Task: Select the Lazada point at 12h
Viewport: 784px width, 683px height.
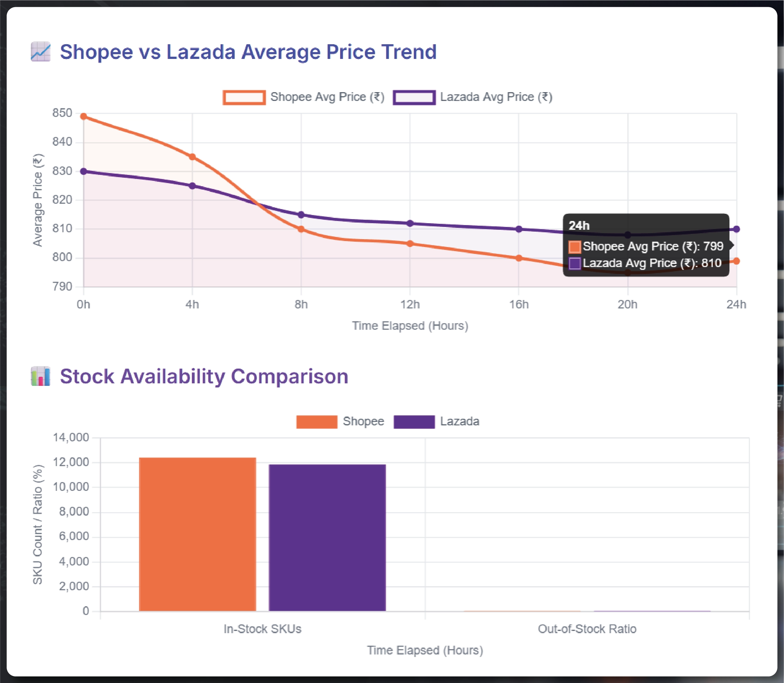Action: tap(410, 223)
